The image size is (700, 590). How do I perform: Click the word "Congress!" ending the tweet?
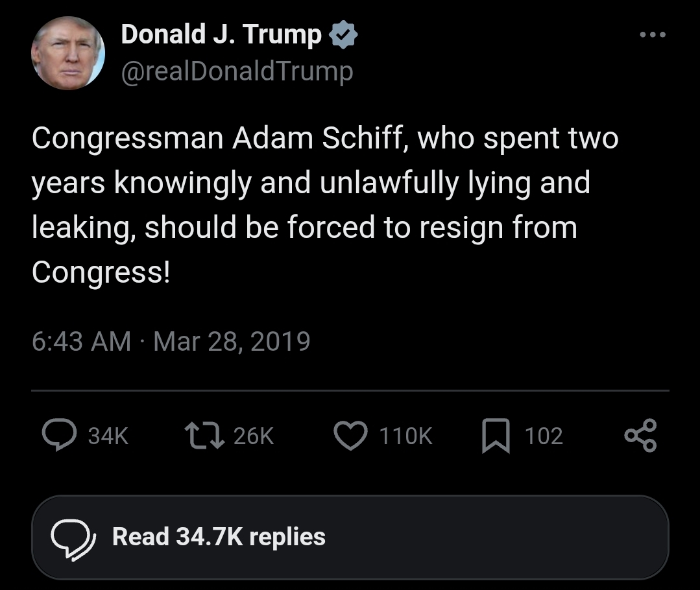[x=101, y=272]
